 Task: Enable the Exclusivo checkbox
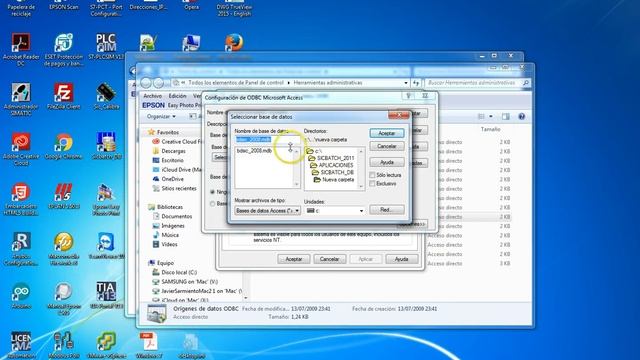click(x=372, y=184)
